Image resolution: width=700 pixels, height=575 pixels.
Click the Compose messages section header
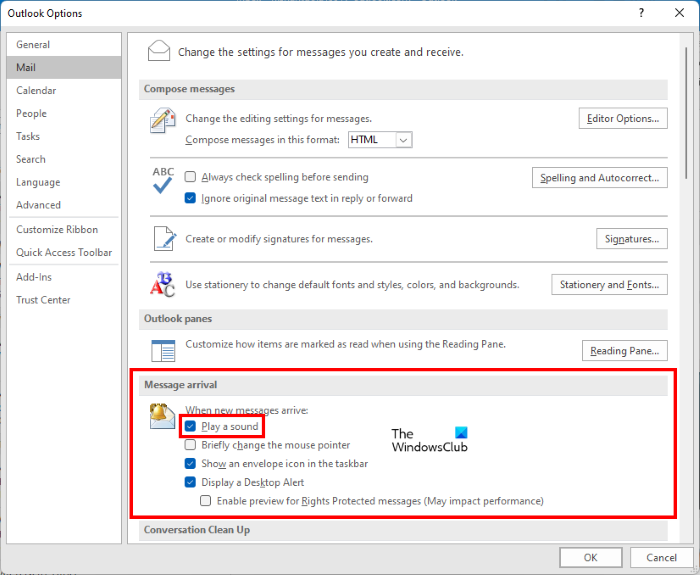403,89
